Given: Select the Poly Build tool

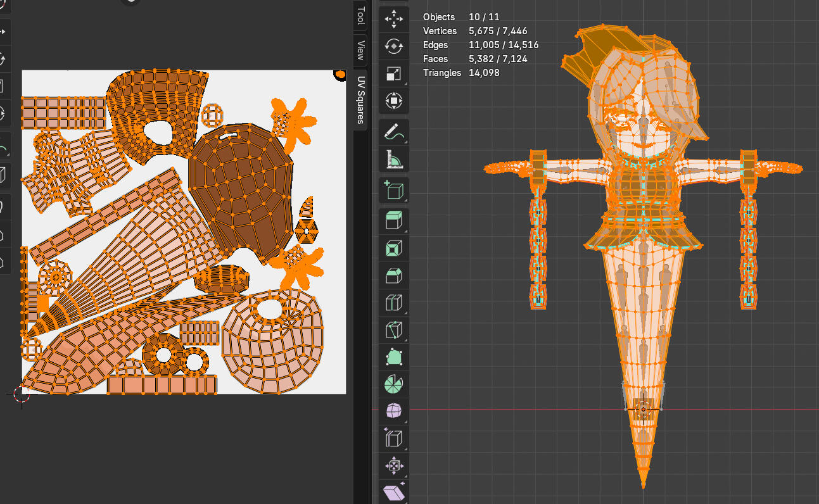Looking at the screenshot, I should click(x=393, y=357).
